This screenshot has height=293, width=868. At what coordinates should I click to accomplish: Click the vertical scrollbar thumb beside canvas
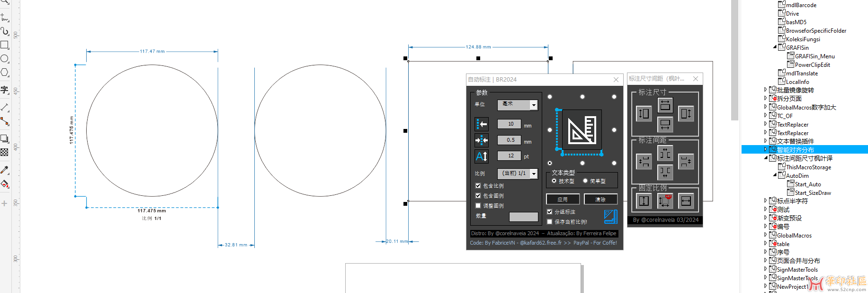[734, 61]
